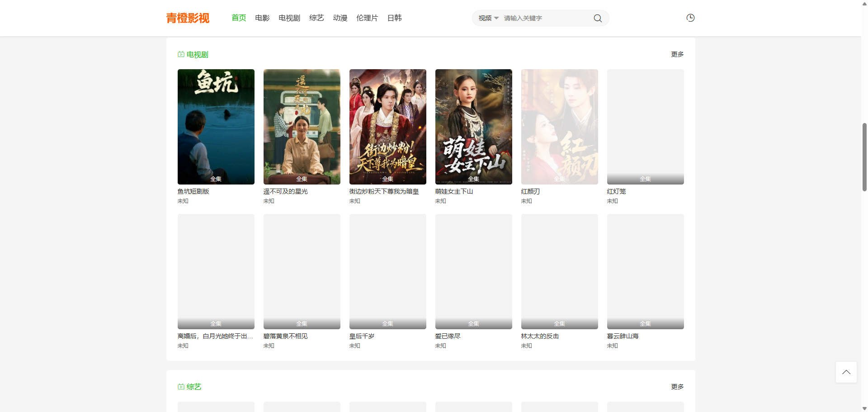The height and width of the screenshot is (412, 868).
Task: Switch to the 动漫 navigation tab
Action: click(340, 18)
